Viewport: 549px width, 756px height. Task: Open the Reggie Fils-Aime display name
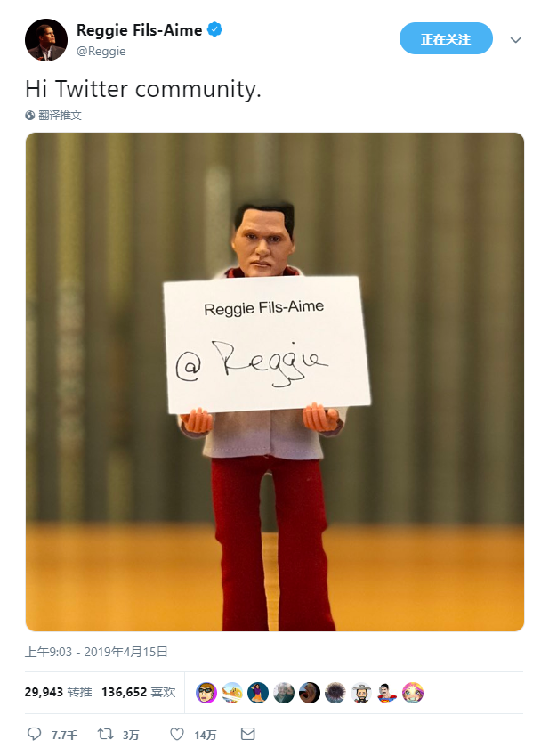tap(139, 30)
